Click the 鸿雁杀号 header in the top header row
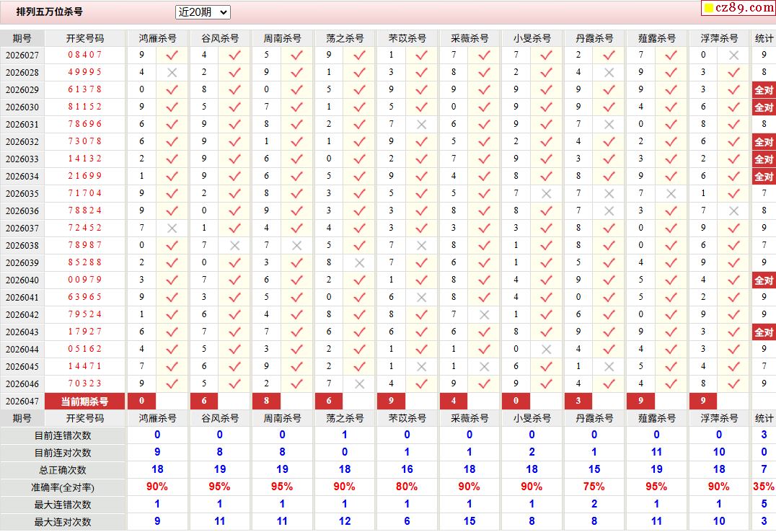 tap(157, 39)
